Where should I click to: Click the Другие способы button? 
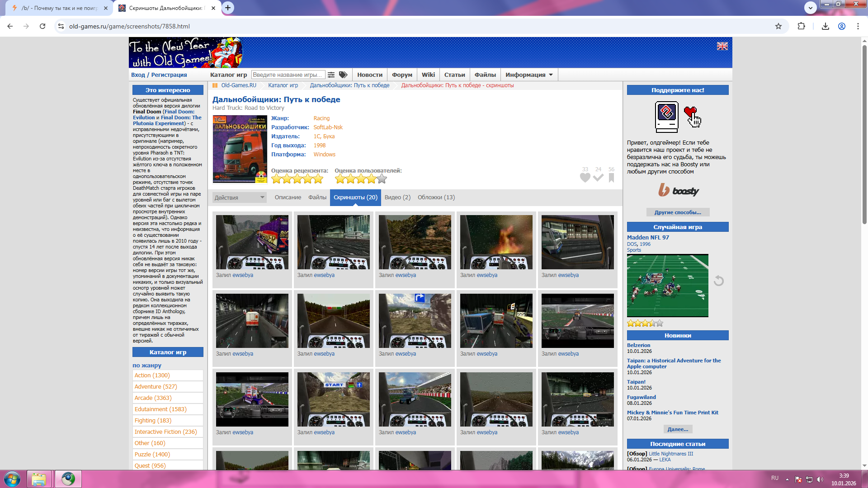[x=678, y=212]
